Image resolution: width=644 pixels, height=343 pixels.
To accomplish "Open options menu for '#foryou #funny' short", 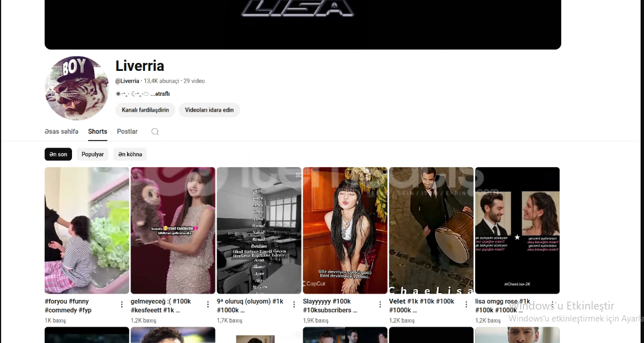I will [121, 304].
